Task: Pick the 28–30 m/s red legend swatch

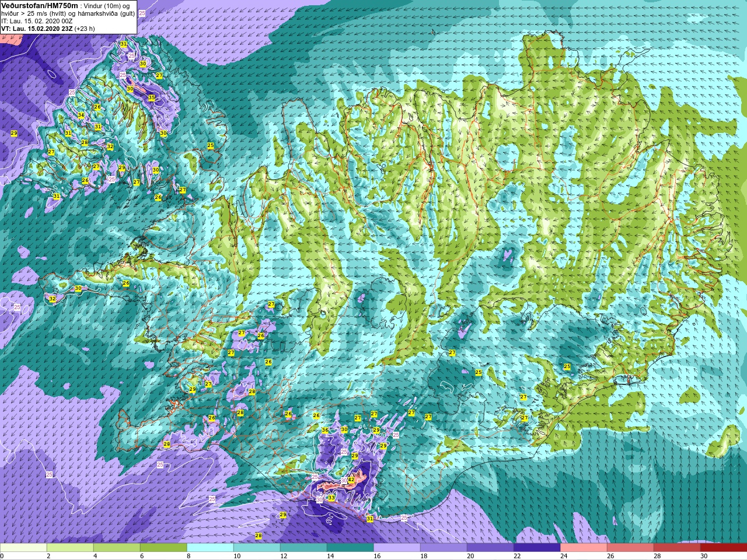Action: [677, 548]
